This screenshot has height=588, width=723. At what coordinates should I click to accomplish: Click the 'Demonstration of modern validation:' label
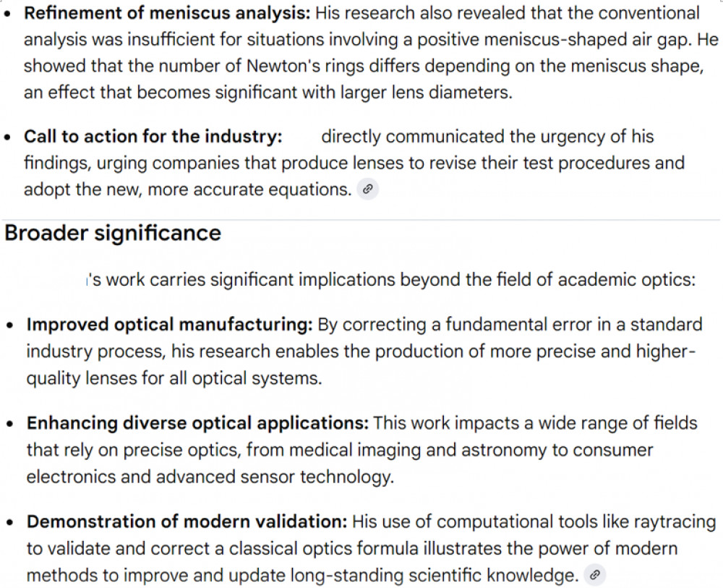187,521
